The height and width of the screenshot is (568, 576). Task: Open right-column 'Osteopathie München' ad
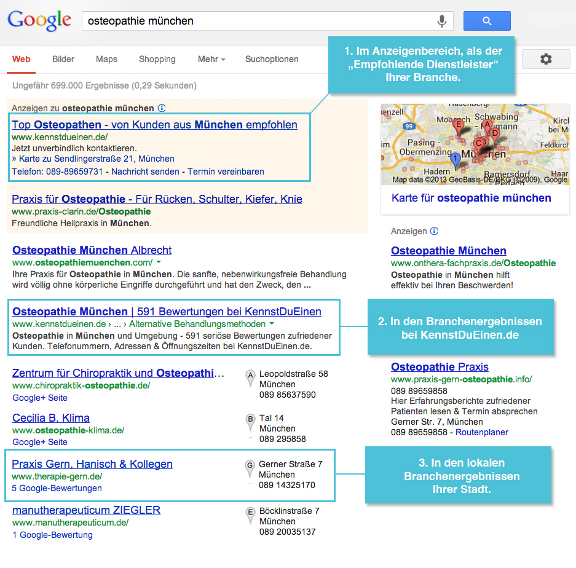pyautogui.click(x=449, y=251)
